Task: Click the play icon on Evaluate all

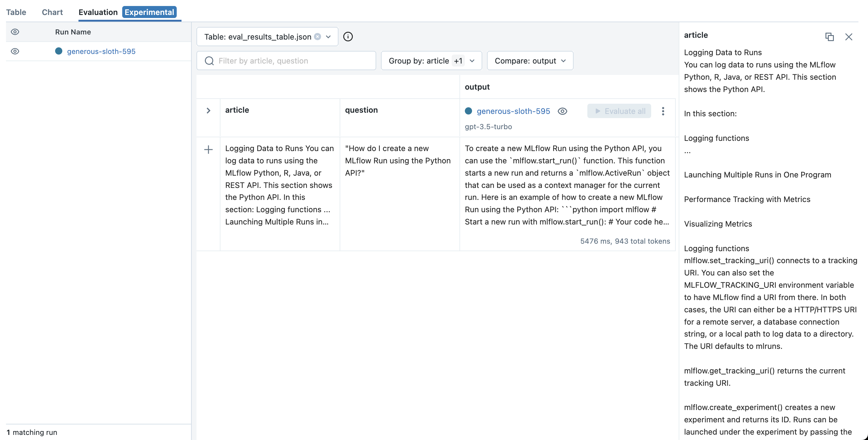Action: [598, 111]
